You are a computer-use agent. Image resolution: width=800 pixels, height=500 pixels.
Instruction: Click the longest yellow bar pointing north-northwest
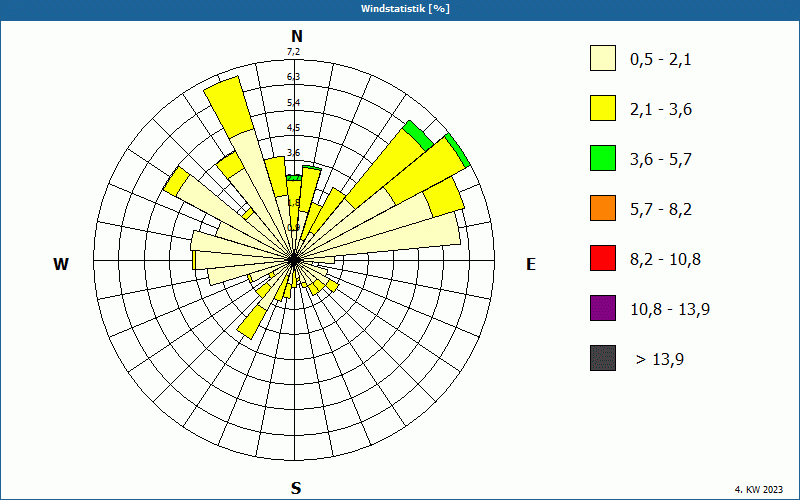click(x=229, y=107)
